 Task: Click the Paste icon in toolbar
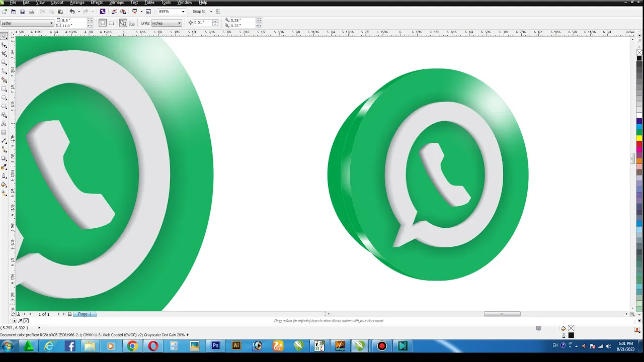[x=60, y=11]
